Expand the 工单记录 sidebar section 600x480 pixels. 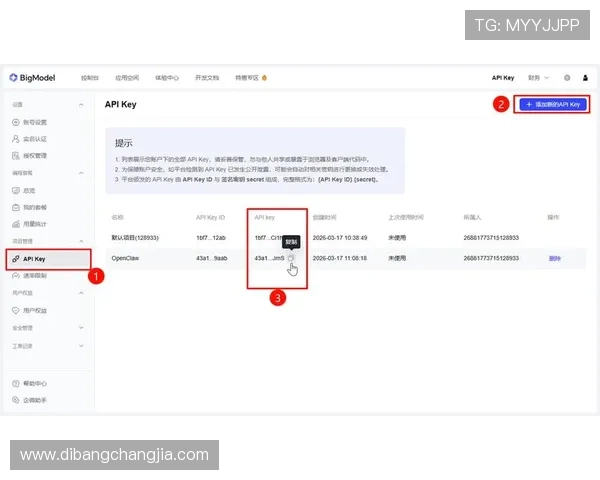tap(81, 346)
